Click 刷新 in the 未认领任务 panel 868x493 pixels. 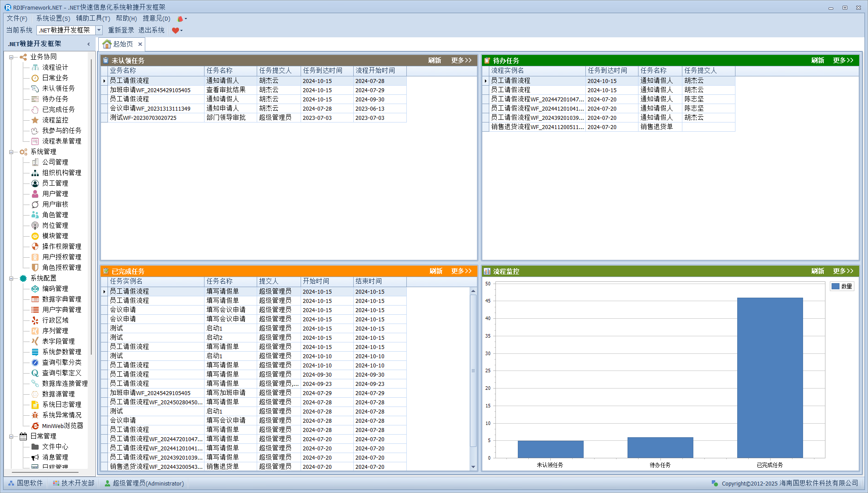434,61
